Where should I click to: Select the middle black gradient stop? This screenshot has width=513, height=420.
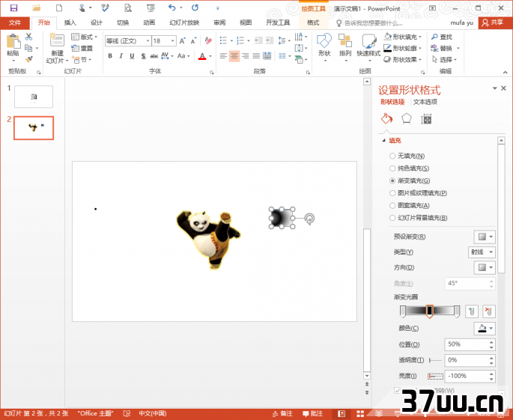point(430,311)
